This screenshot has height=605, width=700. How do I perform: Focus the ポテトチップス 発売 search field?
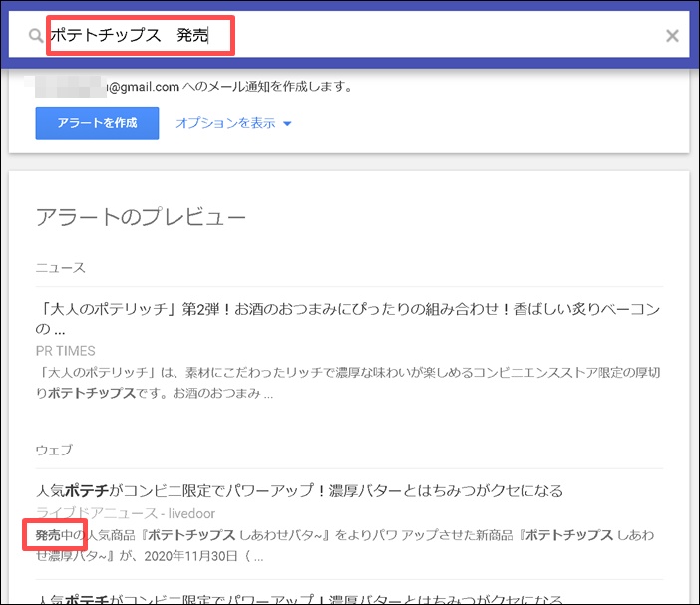pyautogui.click(x=399, y=36)
